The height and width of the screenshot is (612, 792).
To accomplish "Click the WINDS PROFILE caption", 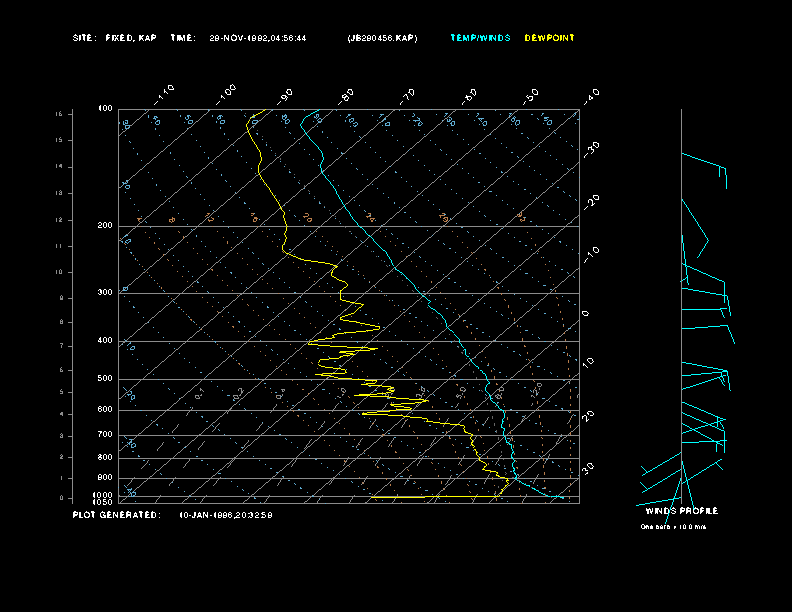I will (681, 511).
